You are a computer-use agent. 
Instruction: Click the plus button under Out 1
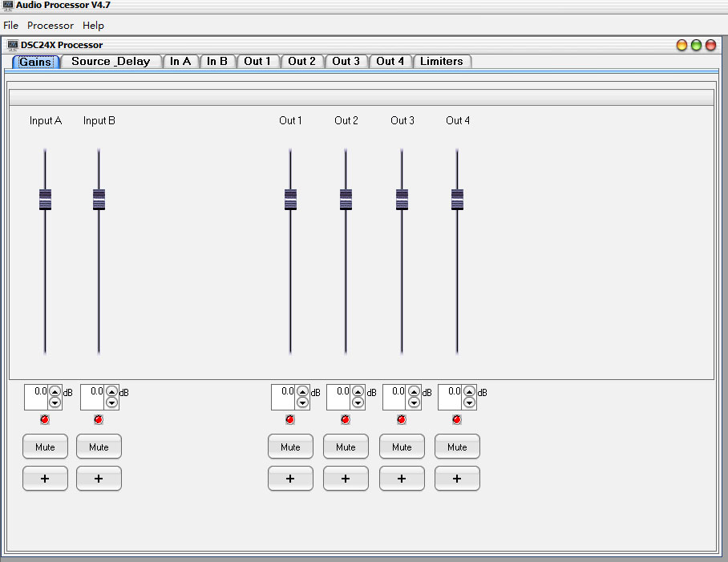[290, 479]
